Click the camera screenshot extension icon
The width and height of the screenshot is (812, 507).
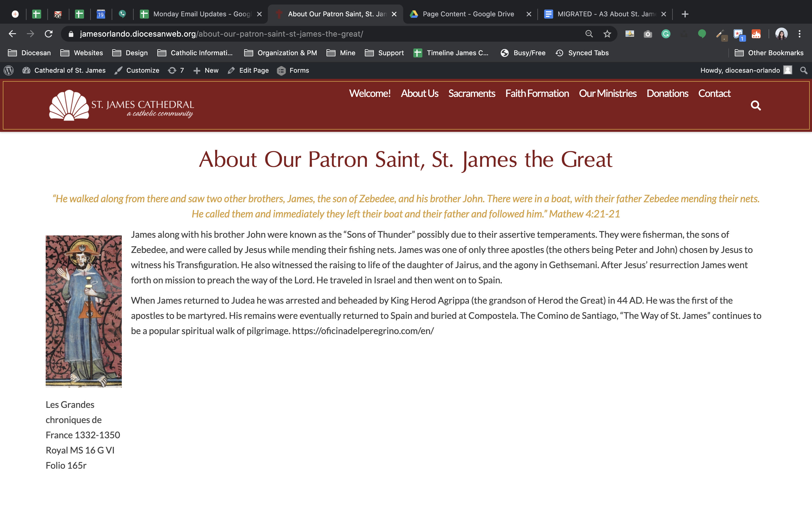[x=648, y=34]
